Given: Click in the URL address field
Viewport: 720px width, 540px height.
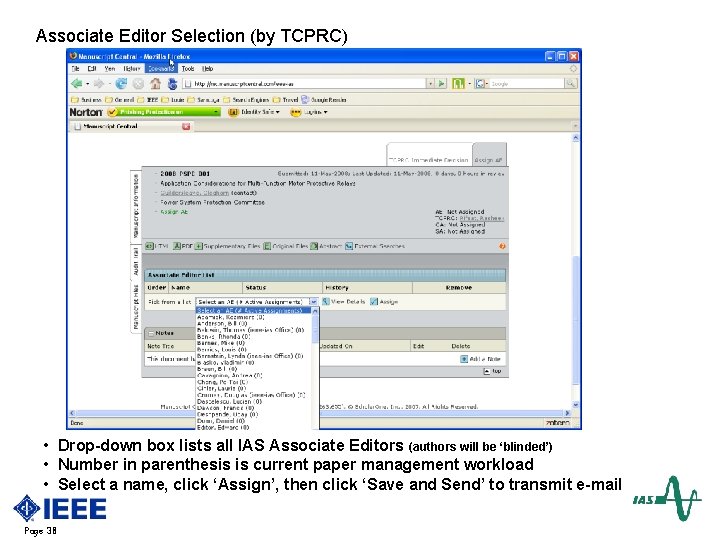Looking at the screenshot, I should pos(305,84).
